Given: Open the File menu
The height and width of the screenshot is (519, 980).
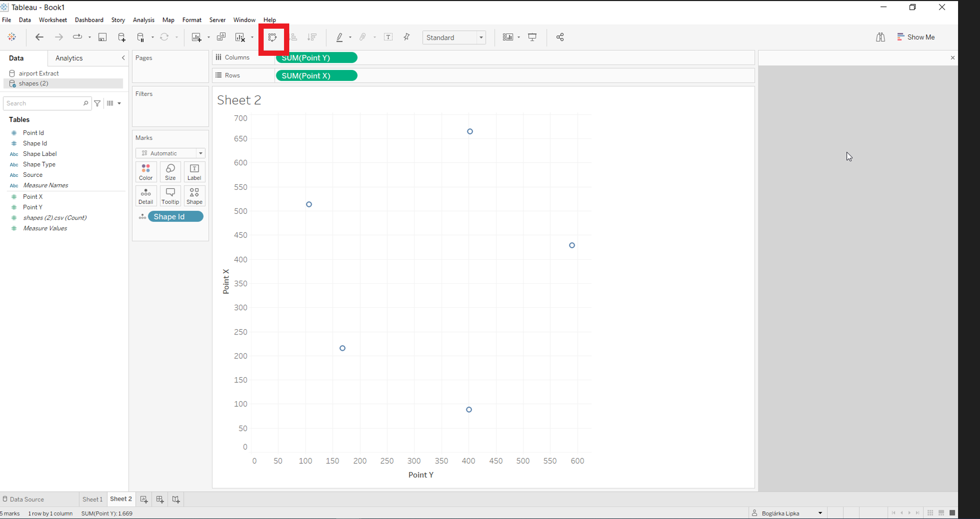Looking at the screenshot, I should [7, 20].
